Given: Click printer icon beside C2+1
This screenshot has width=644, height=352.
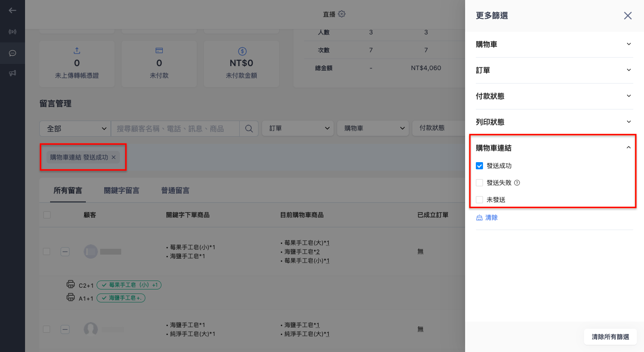Looking at the screenshot, I should (x=71, y=285).
